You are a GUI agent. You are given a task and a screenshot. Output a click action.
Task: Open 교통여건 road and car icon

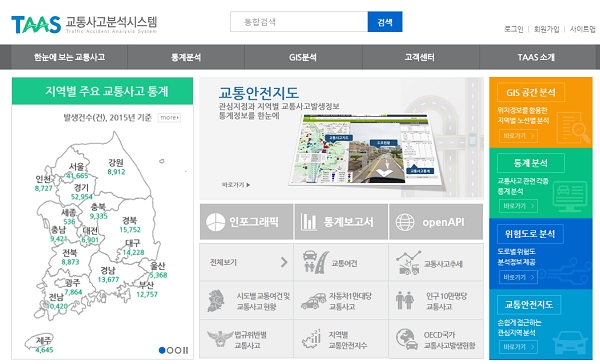(x=316, y=262)
